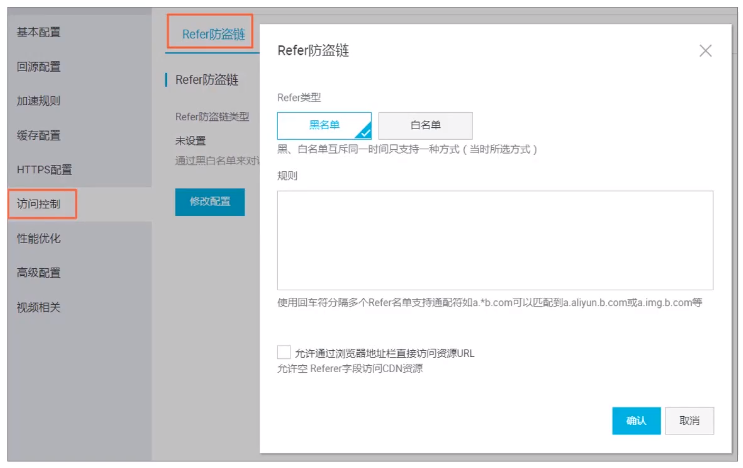Viewport: 743px width, 468px height.
Task: Close the Refer防盗链 dialog with X
Action: click(x=705, y=51)
